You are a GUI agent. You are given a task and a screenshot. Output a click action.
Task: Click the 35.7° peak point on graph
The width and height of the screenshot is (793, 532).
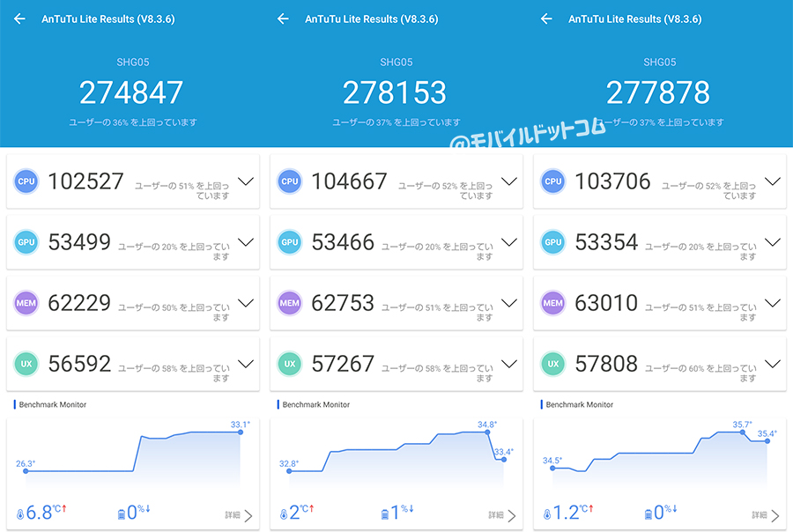(x=743, y=432)
